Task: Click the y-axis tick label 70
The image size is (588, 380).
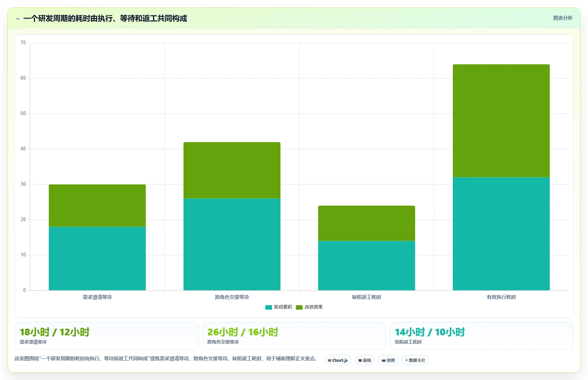Action: pos(23,43)
